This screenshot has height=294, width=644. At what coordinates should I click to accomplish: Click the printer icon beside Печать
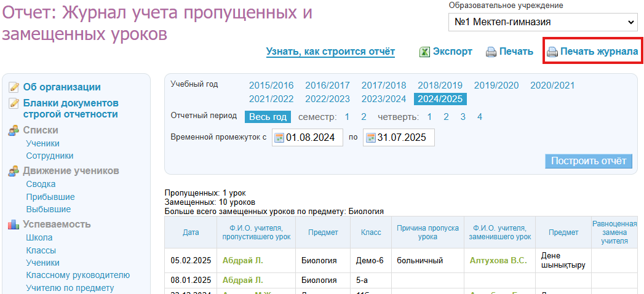tap(491, 52)
